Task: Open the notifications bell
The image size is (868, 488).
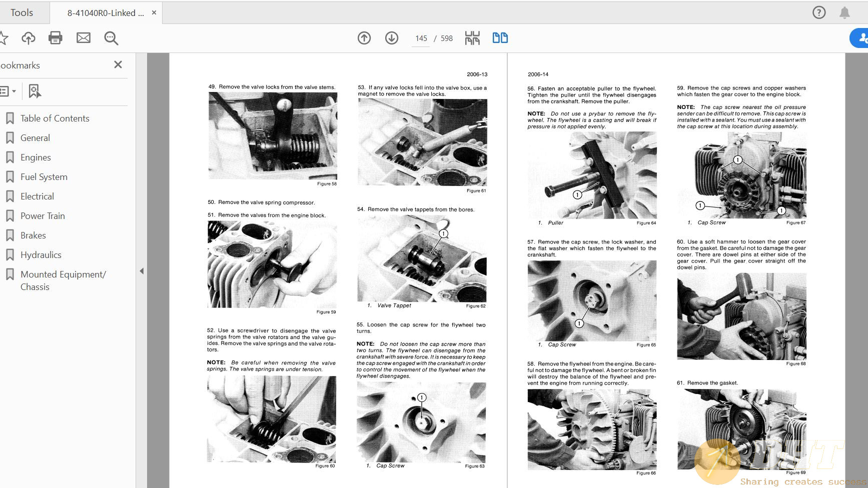Action: pos(844,12)
